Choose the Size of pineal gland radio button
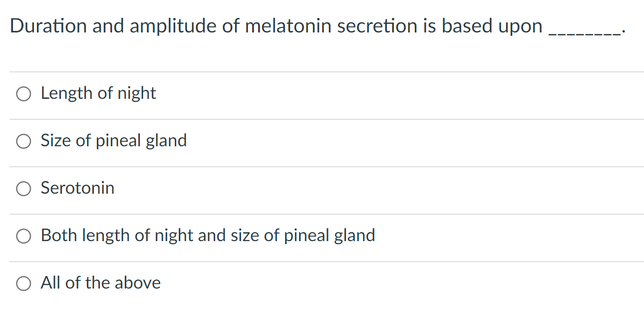 tap(23, 141)
